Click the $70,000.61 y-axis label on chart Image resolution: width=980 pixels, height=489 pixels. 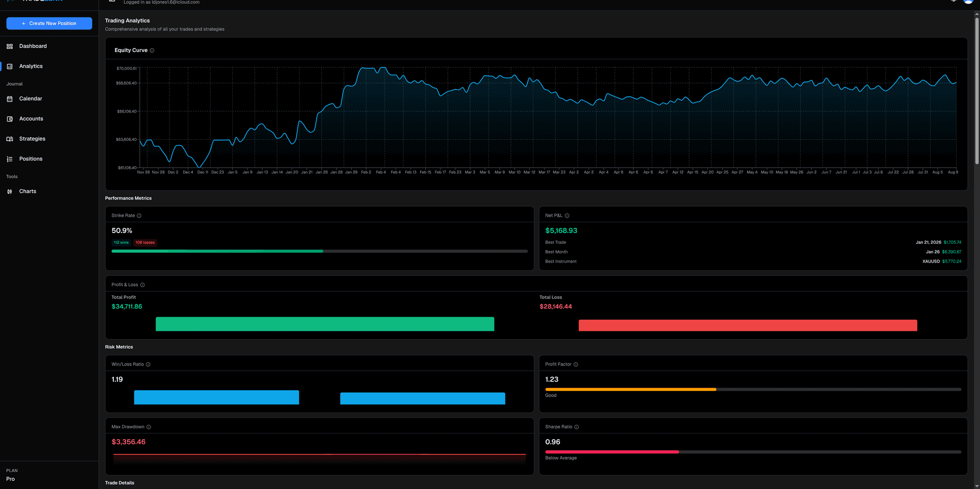[x=127, y=68]
